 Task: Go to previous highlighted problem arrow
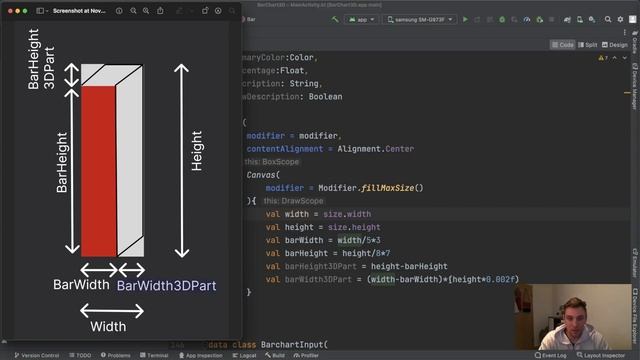615,58
